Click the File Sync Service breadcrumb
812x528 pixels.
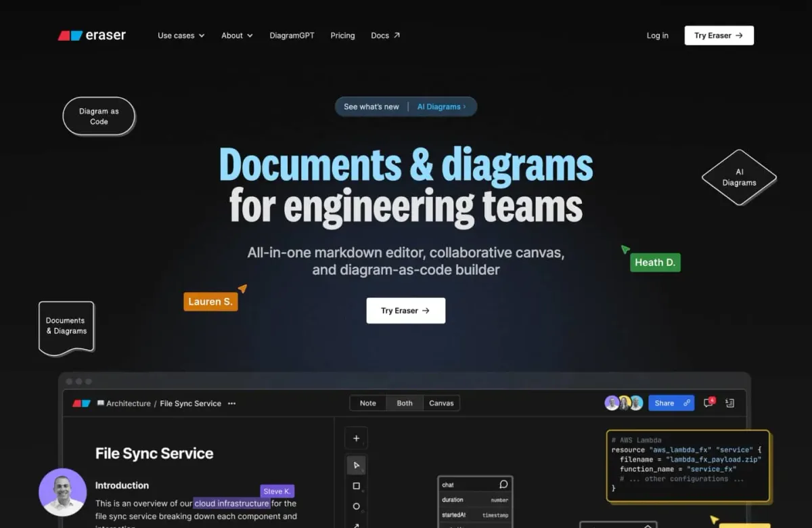click(x=190, y=403)
